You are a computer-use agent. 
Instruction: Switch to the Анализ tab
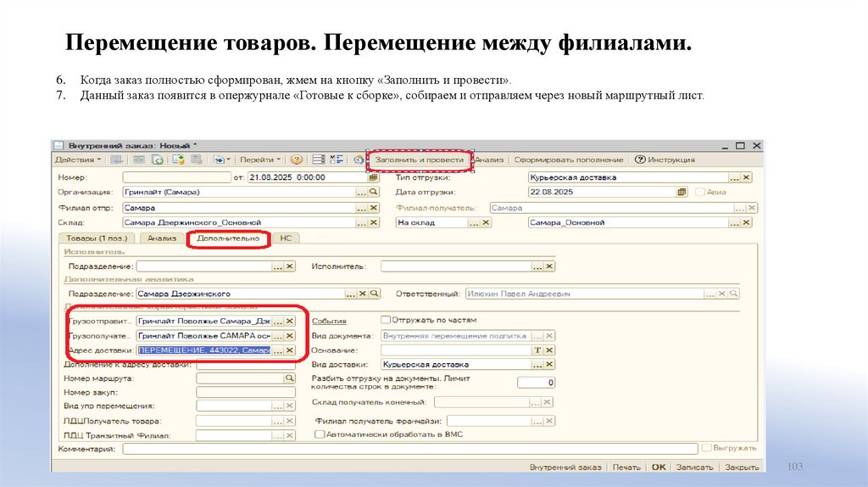pos(162,238)
